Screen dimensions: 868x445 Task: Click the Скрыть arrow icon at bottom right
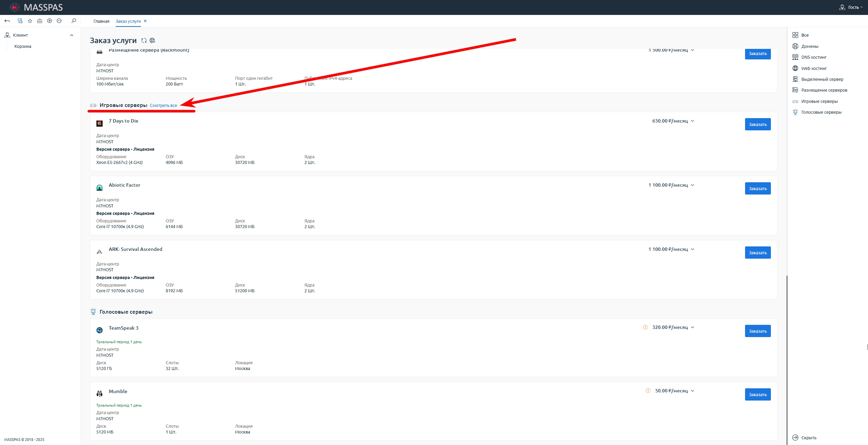(x=795, y=438)
